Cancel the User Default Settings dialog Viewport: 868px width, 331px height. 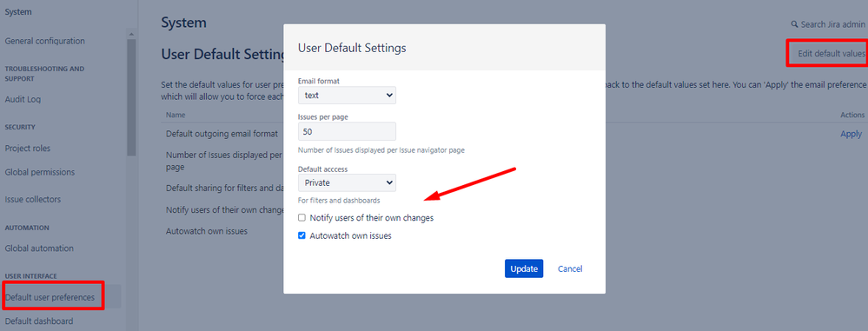(x=570, y=268)
